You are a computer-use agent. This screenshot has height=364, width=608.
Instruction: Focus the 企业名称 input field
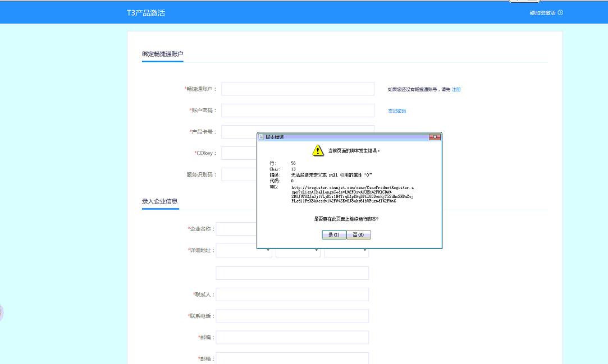tap(236, 229)
